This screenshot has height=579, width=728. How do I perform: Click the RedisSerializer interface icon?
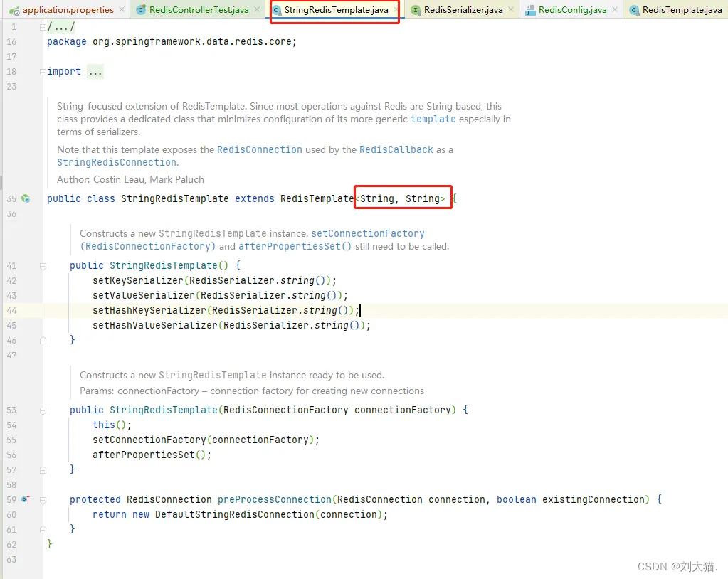(x=416, y=10)
